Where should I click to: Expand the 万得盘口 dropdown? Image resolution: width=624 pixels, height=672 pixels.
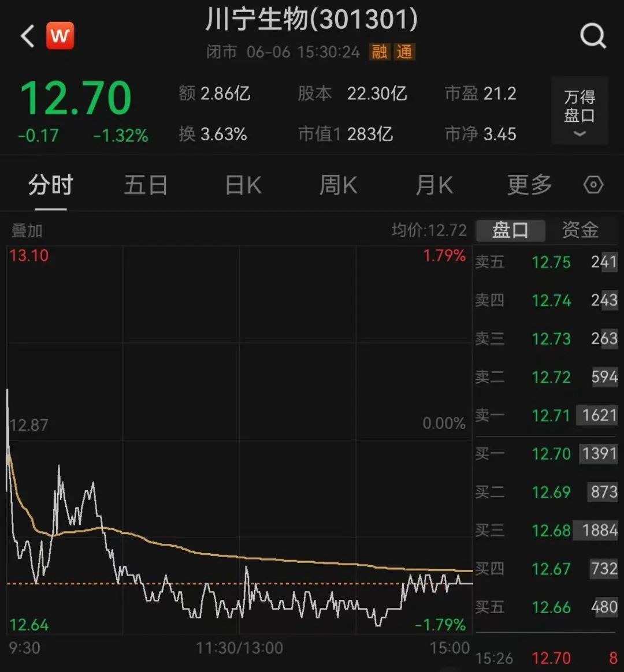580,111
